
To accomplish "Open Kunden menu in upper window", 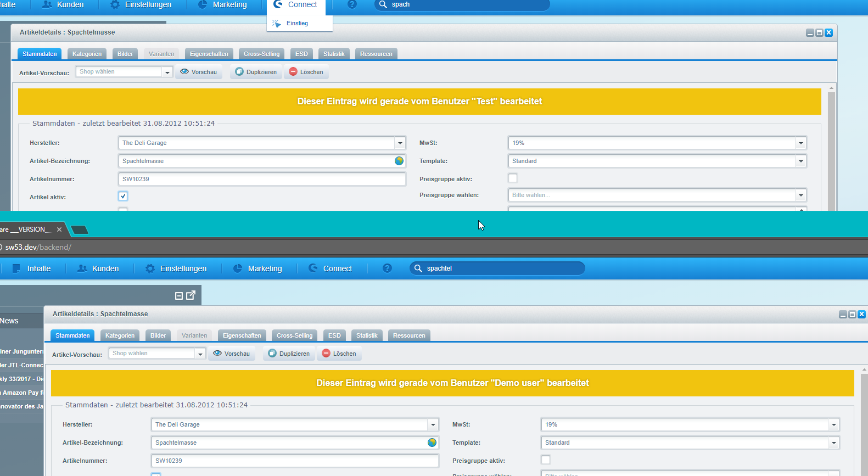I will point(63,4).
